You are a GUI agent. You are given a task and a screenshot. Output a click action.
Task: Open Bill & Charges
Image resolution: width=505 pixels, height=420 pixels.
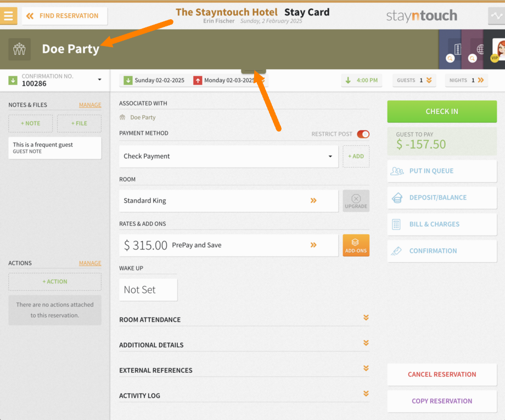tap(442, 224)
